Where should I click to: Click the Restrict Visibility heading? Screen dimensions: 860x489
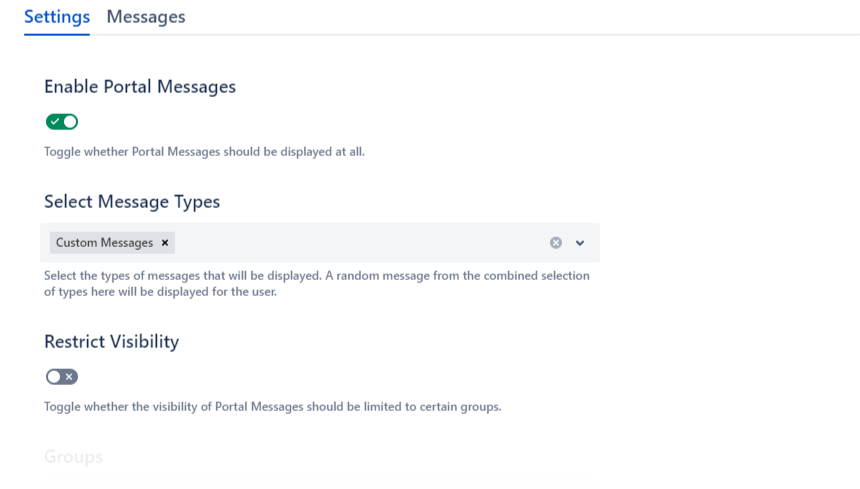click(112, 342)
